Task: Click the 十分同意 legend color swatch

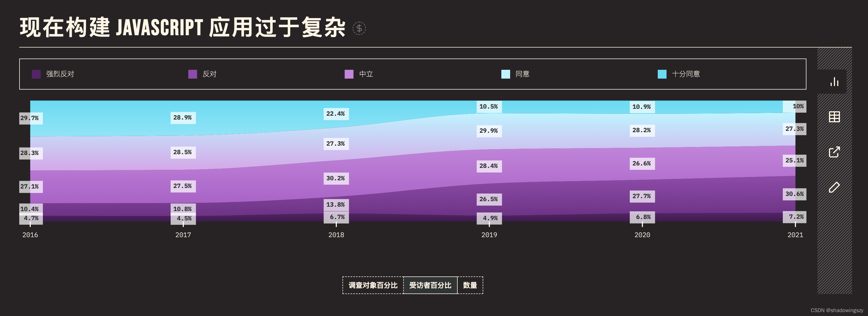Action: click(x=662, y=74)
